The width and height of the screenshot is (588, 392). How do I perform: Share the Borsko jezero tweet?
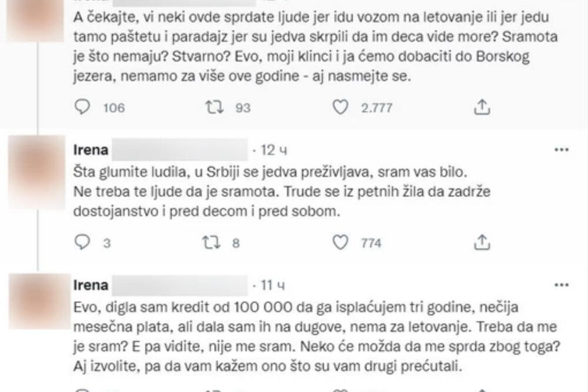(482, 107)
